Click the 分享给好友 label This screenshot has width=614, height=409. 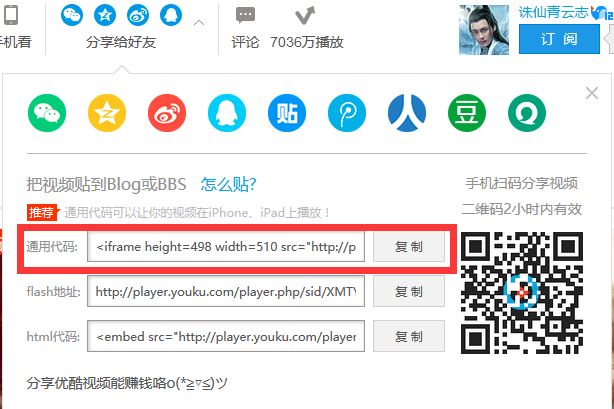click(x=121, y=42)
